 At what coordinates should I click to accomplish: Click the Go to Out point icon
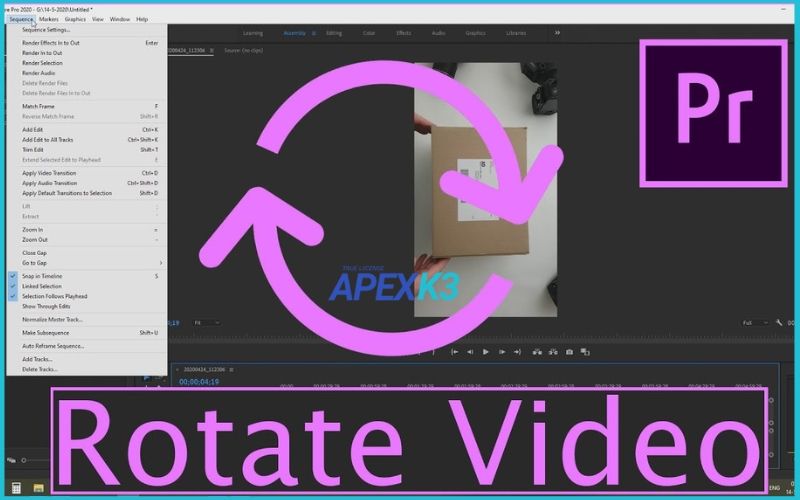click(518, 352)
